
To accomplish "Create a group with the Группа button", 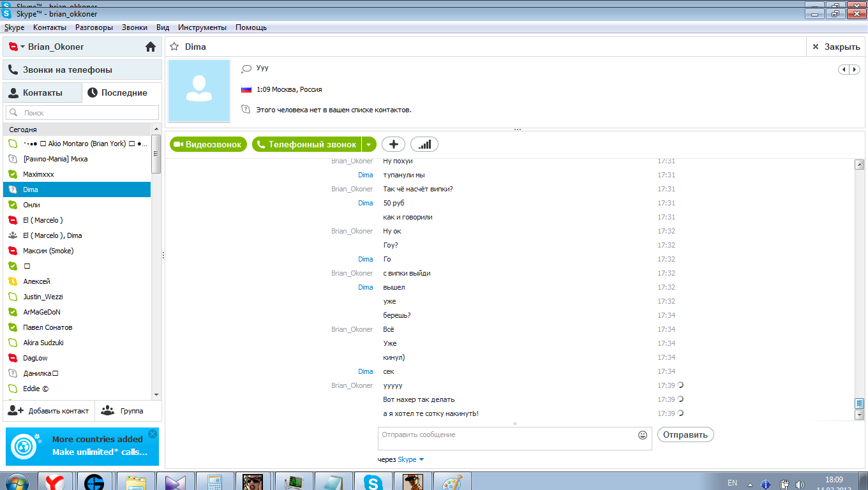I will pyautogui.click(x=128, y=411).
